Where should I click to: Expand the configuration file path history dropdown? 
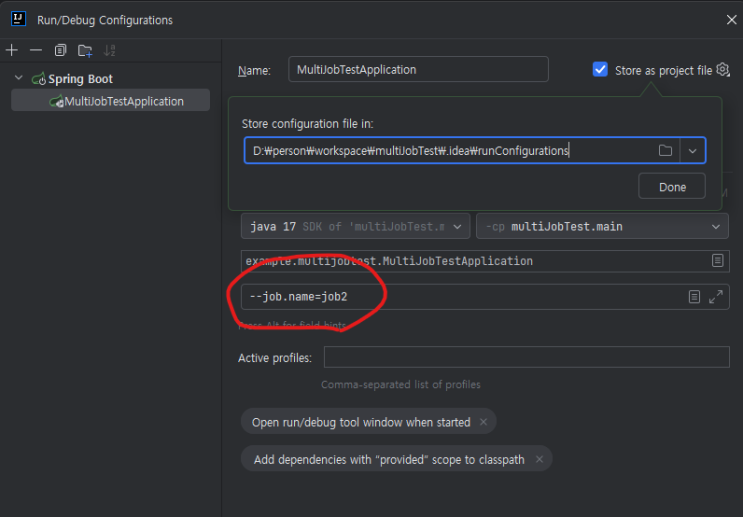(693, 150)
